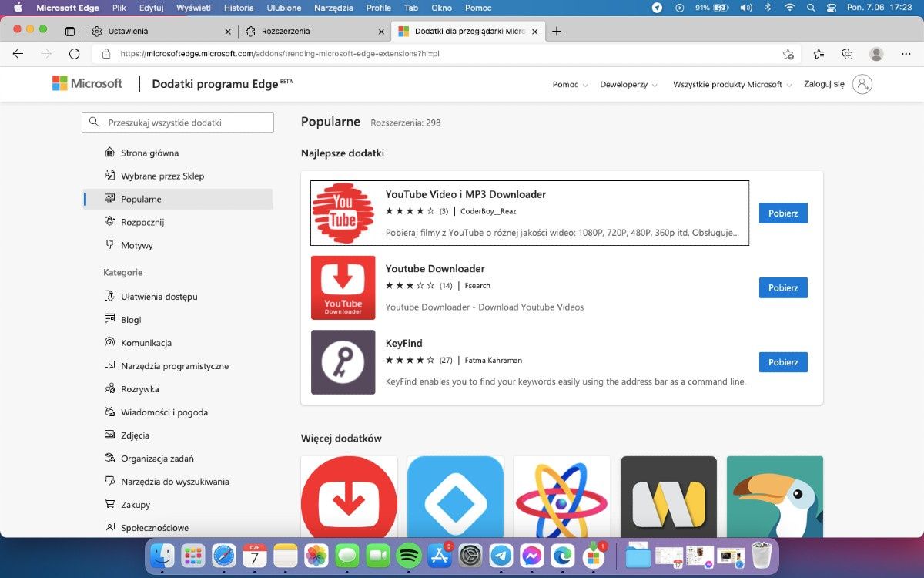Open the Wyświetl menu
The height and width of the screenshot is (578, 924).
[195, 8]
